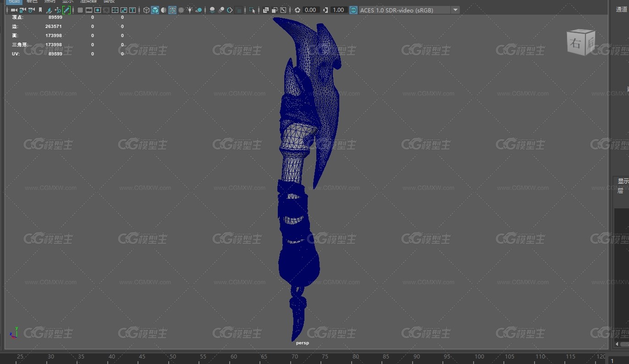Switch to Wireframe display mode

[146, 10]
